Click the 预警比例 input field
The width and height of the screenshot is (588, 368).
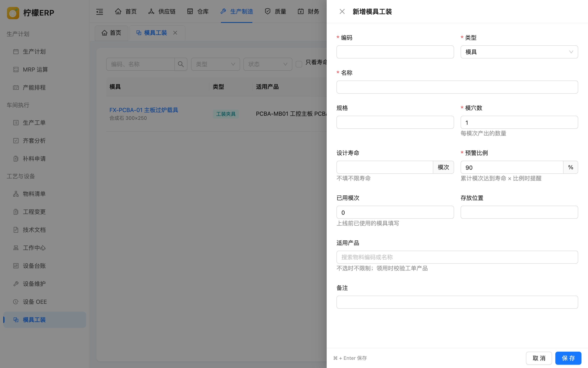pyautogui.click(x=512, y=167)
